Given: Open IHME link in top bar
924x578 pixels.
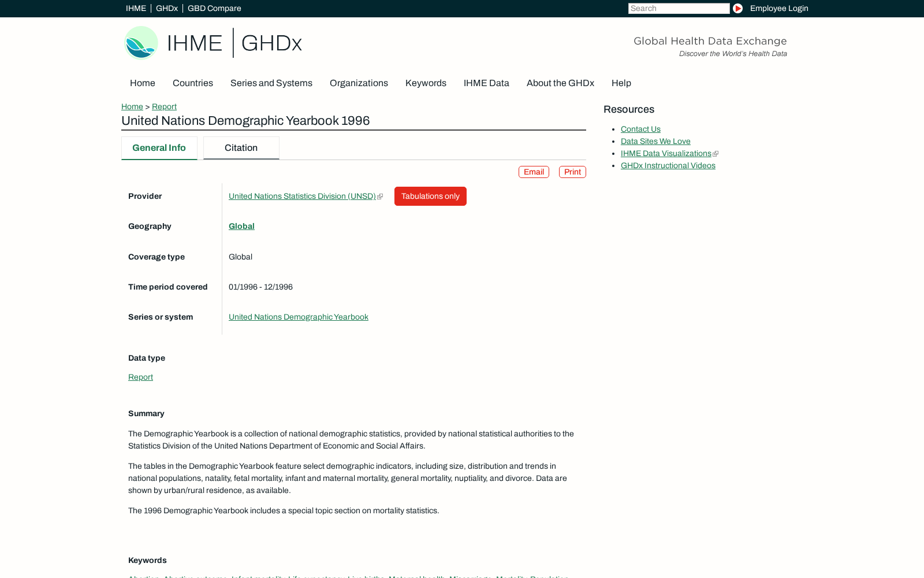Looking at the screenshot, I should coord(136,8).
